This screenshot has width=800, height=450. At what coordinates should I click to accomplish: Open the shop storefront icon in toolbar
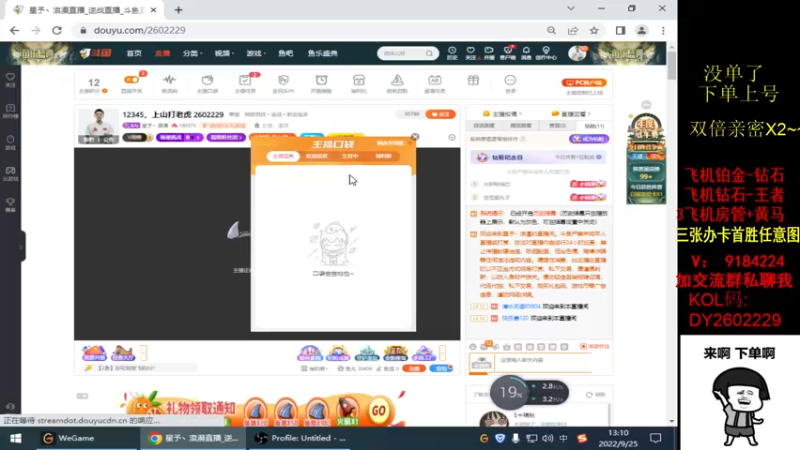point(359,84)
